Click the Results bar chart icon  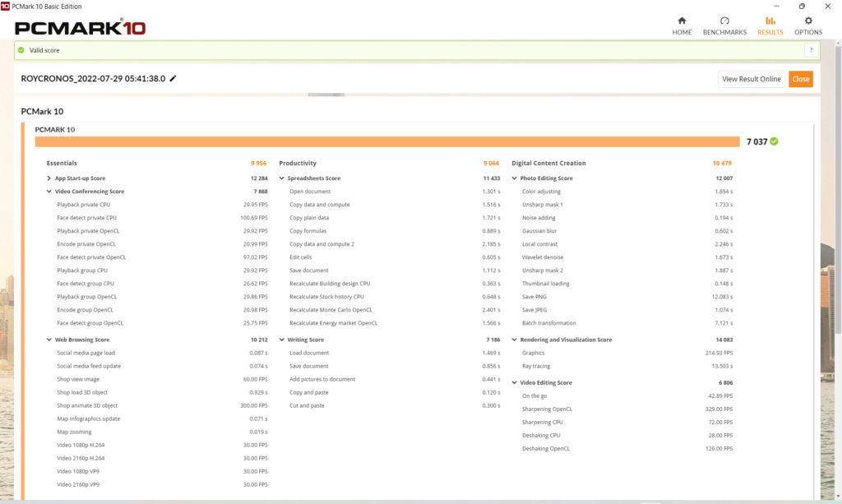point(770,21)
